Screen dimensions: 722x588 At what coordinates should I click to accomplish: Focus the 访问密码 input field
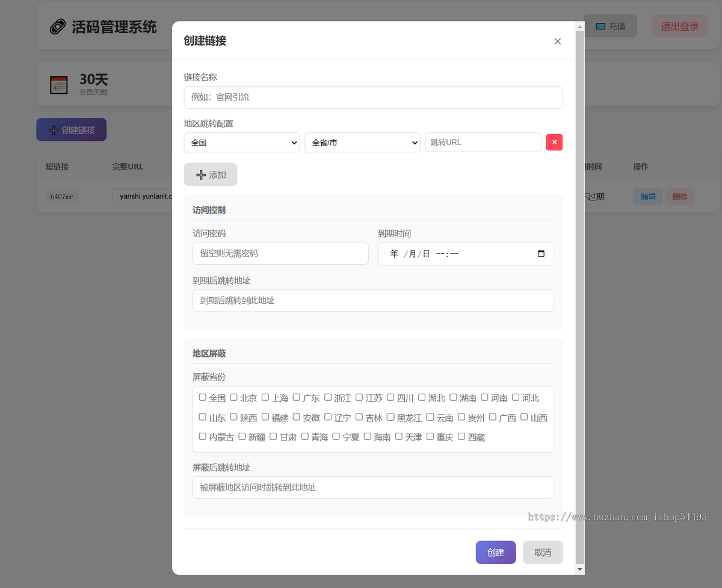[x=280, y=253]
